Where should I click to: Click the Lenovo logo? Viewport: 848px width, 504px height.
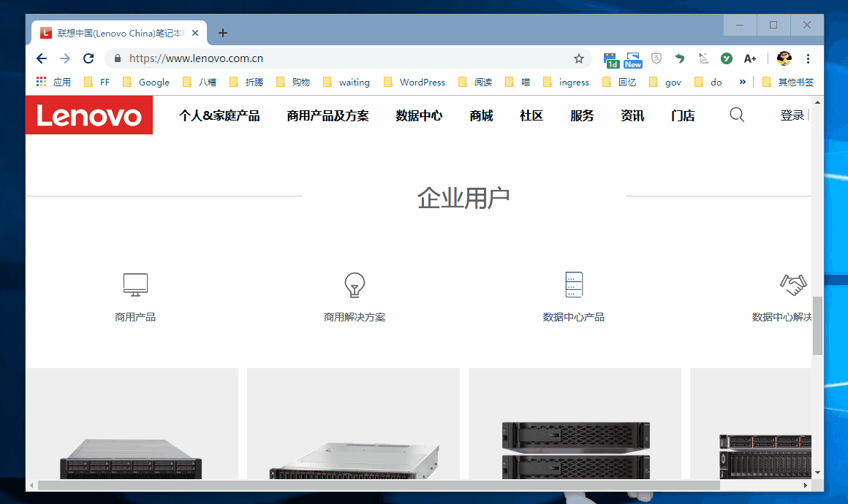pyautogui.click(x=89, y=115)
